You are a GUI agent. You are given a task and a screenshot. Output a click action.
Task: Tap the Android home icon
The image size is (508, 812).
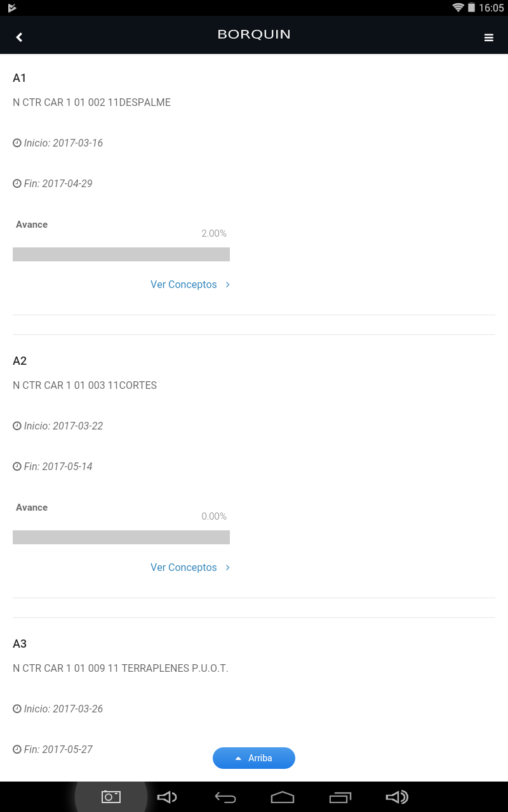click(x=283, y=797)
